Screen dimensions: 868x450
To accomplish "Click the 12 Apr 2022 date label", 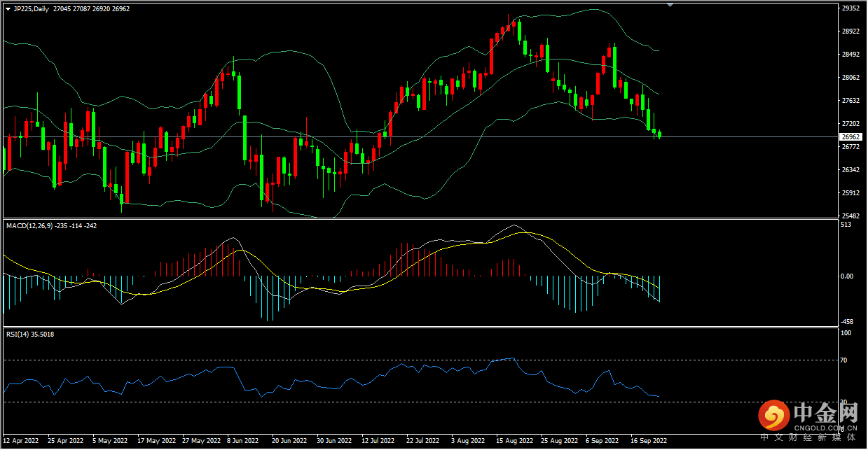I will point(22,441).
